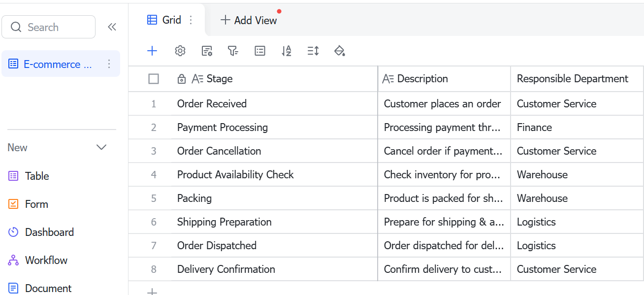Tick the select-all checkbox in header
This screenshot has width=644, height=295.
154,79
